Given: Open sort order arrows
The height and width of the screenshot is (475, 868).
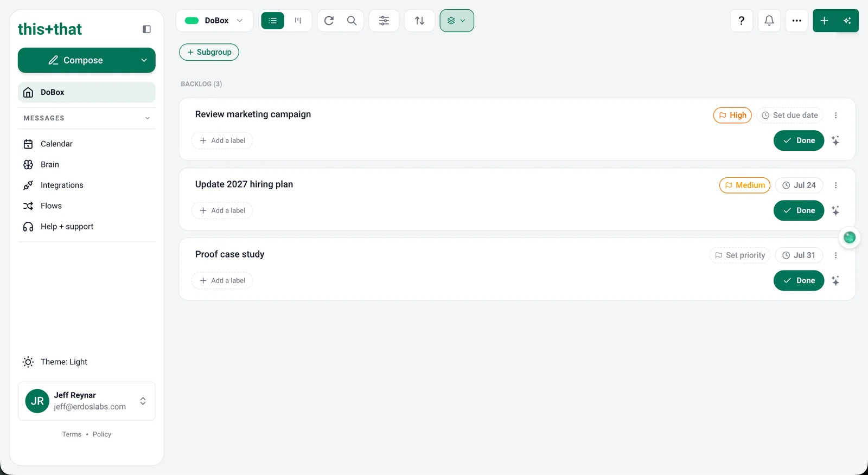Looking at the screenshot, I should pyautogui.click(x=419, y=21).
